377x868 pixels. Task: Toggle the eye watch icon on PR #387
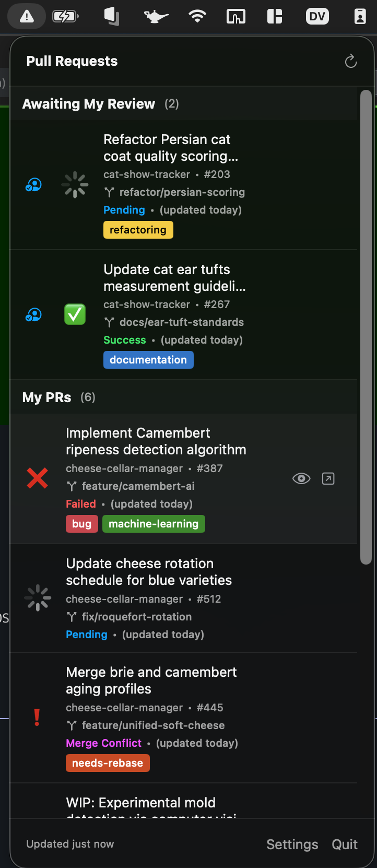[x=301, y=478]
